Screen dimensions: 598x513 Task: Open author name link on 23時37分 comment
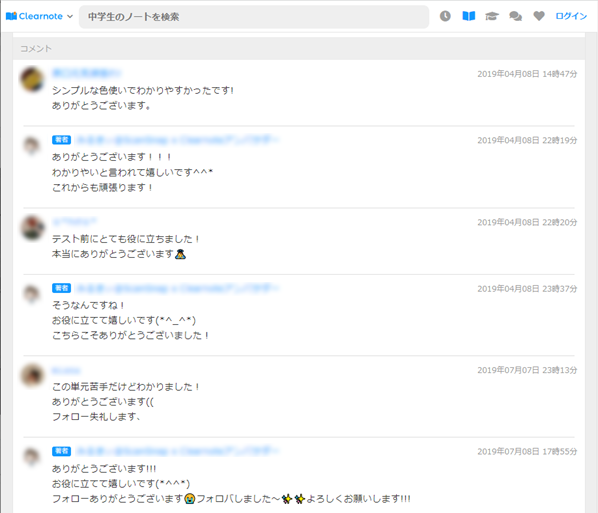tap(177, 288)
